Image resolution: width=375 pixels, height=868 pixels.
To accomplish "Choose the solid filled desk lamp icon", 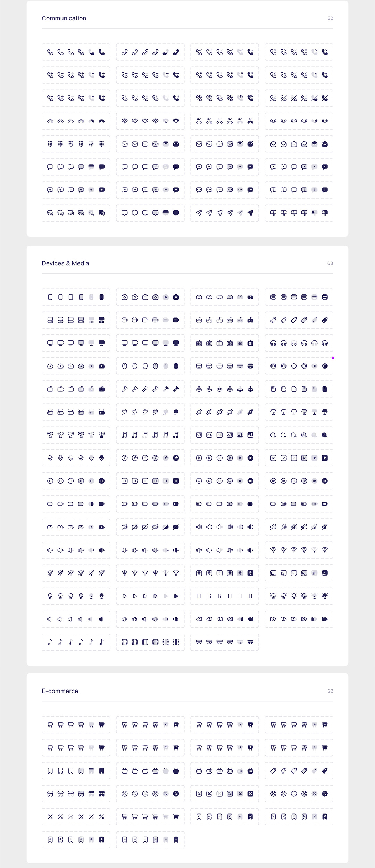I will pos(325,412).
